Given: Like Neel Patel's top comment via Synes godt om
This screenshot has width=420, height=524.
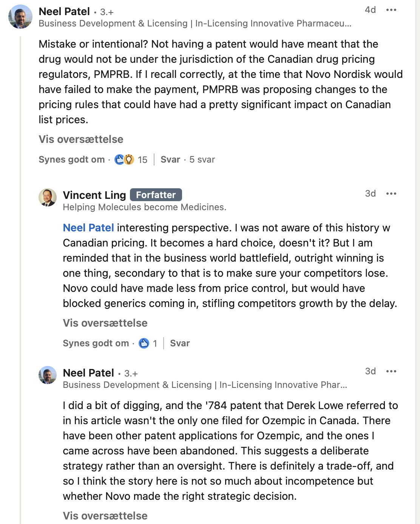Looking at the screenshot, I should click(72, 160).
